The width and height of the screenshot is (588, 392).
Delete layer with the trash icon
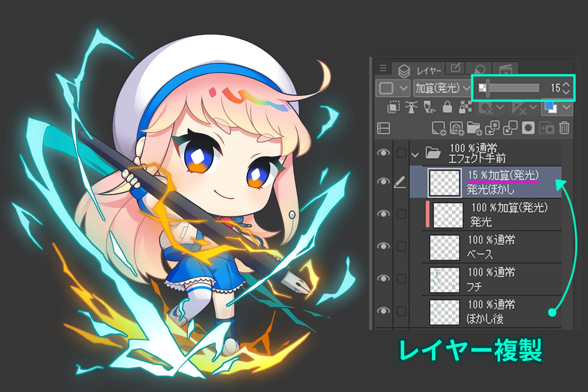point(564,128)
